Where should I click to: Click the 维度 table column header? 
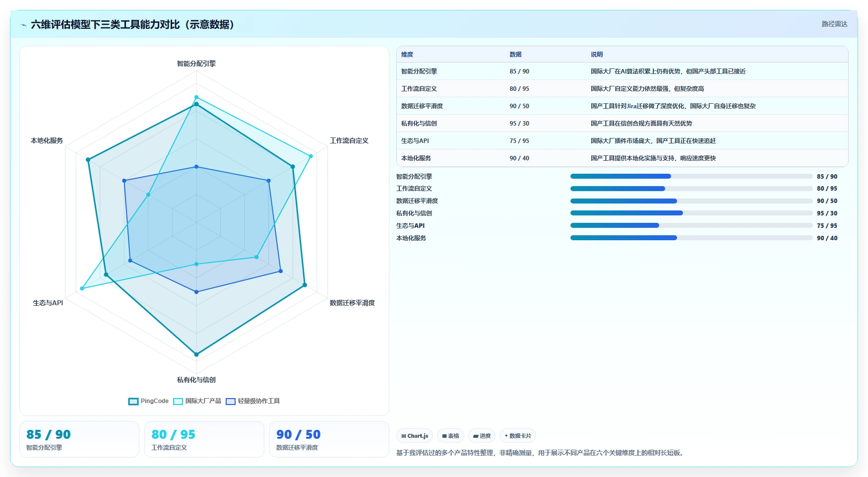pyautogui.click(x=407, y=55)
